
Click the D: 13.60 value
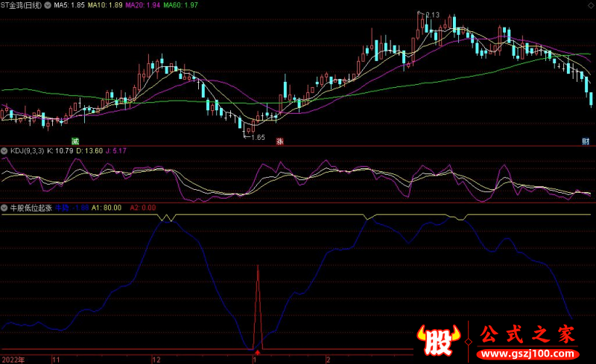[89, 151]
